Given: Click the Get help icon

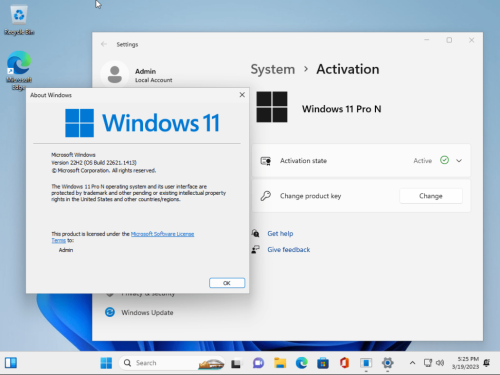Looking at the screenshot, I should coord(255,233).
